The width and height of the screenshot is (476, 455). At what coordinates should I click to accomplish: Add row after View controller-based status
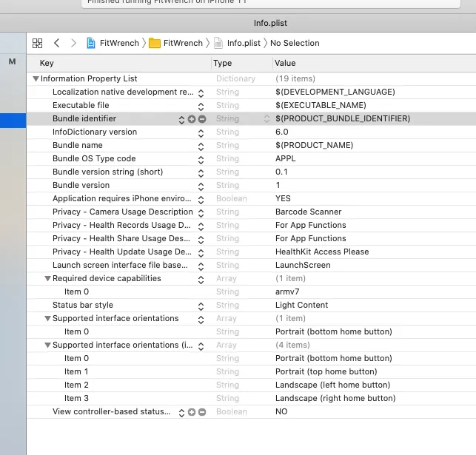click(192, 412)
